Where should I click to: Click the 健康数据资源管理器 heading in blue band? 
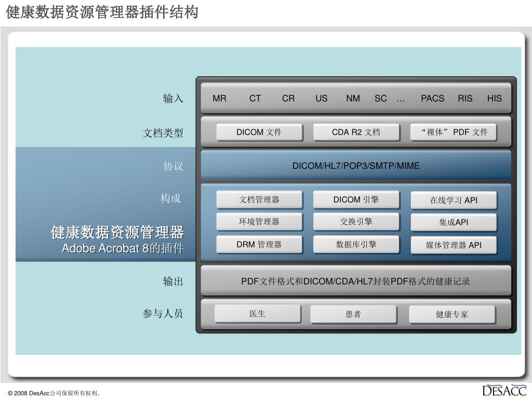click(x=117, y=232)
